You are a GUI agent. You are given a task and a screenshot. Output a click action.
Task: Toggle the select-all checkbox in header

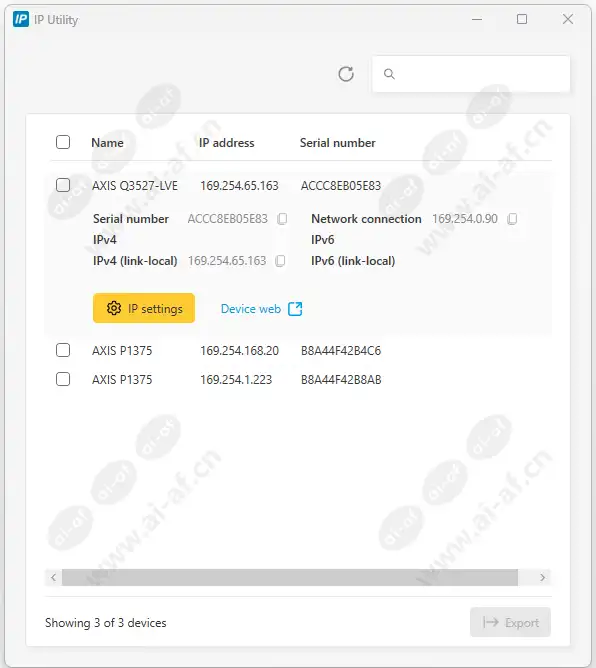(x=63, y=142)
